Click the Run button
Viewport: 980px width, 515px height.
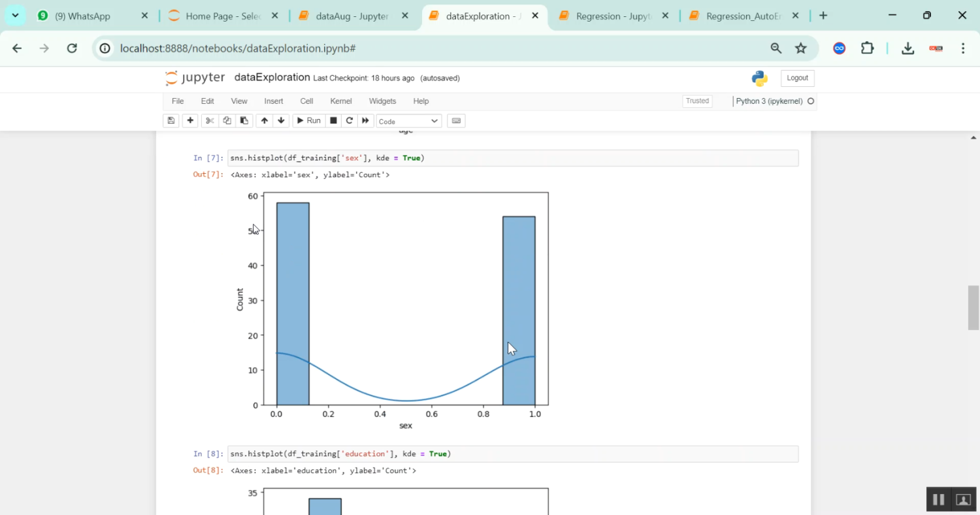tap(308, 121)
